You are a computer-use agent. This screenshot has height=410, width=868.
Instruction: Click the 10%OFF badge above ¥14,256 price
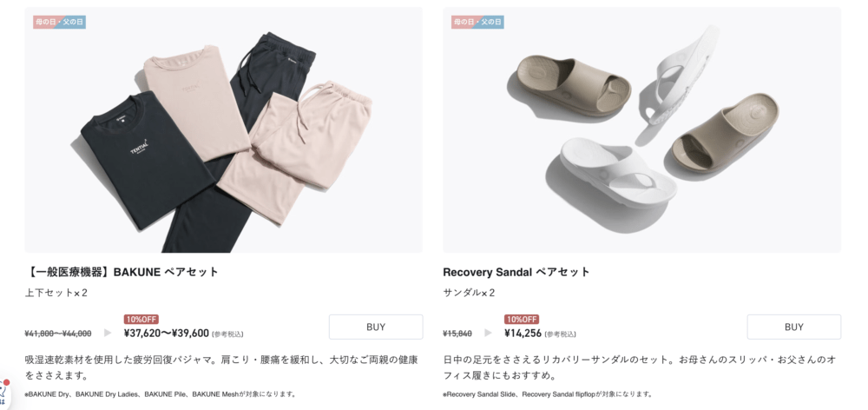522,319
